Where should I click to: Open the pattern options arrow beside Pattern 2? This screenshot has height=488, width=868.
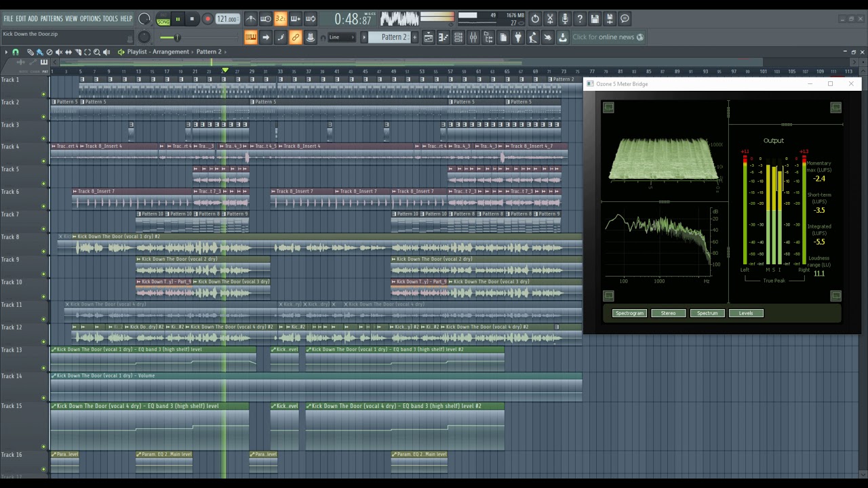tap(364, 37)
